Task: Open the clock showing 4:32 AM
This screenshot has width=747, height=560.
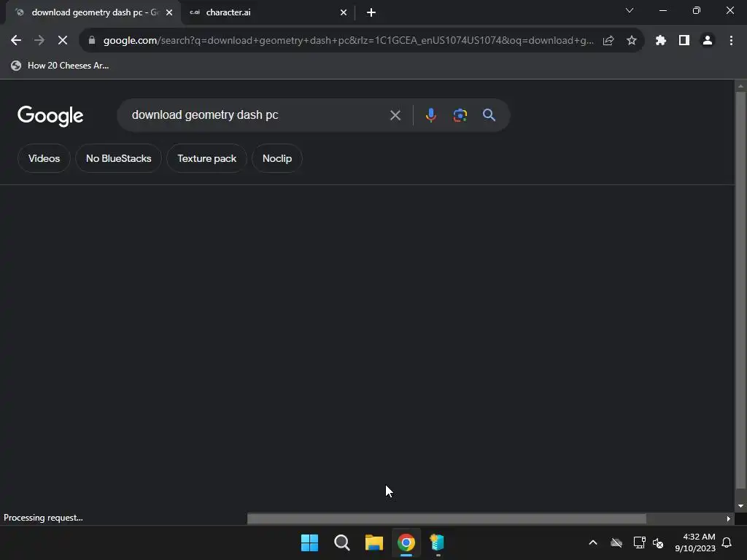Action: pyautogui.click(x=695, y=542)
